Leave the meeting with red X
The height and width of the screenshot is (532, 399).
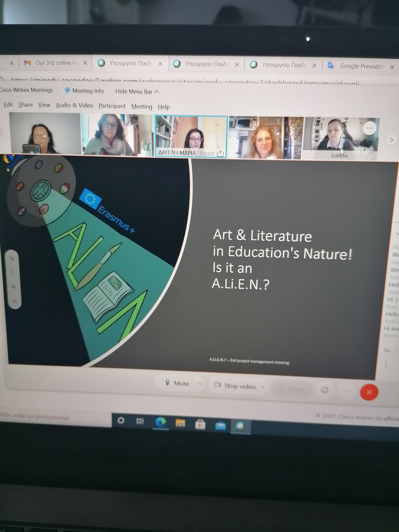(369, 392)
